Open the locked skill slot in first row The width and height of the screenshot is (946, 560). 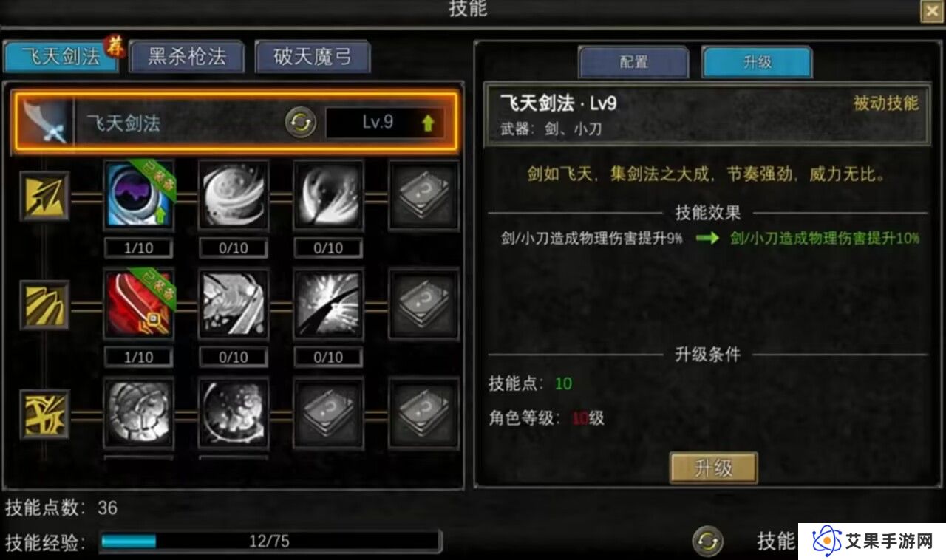(x=423, y=195)
